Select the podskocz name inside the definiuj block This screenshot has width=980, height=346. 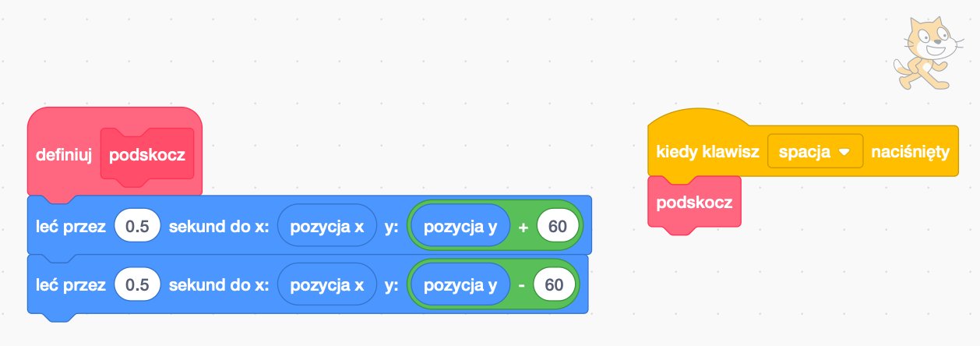[x=147, y=154]
